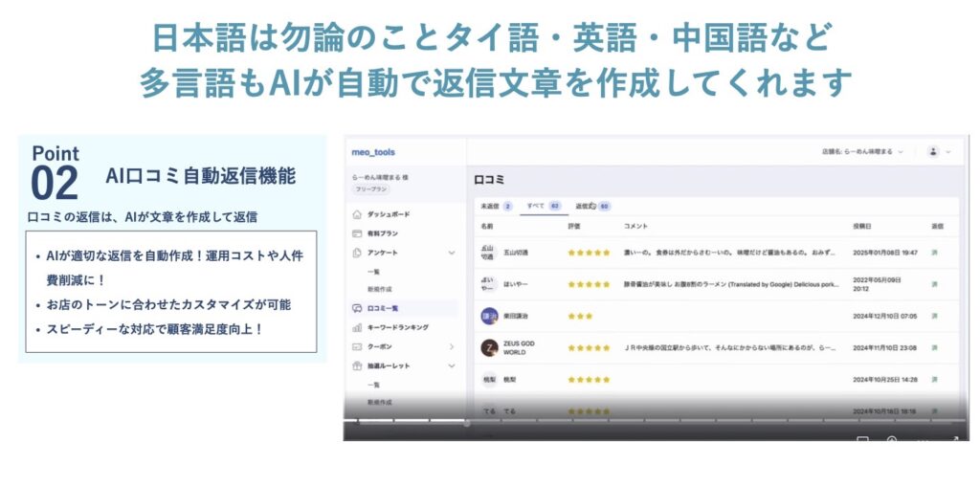980x486 pixels.
Task: Expand the クーポン submenu arrow
Action: (452, 346)
